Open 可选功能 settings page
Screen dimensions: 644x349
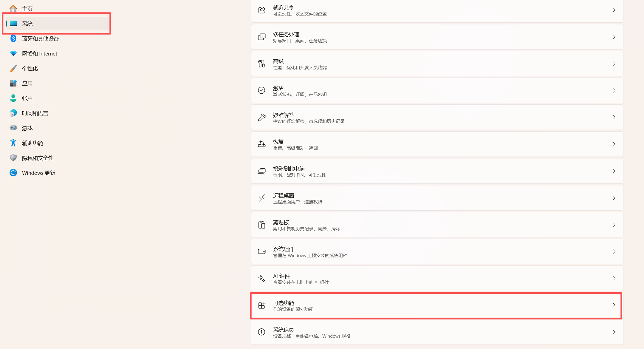(x=435, y=305)
